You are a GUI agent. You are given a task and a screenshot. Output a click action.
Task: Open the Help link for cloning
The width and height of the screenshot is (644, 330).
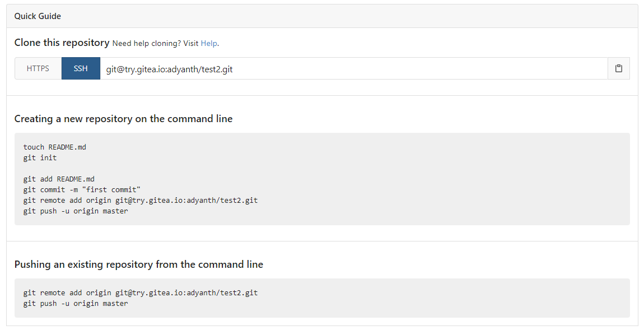click(209, 43)
